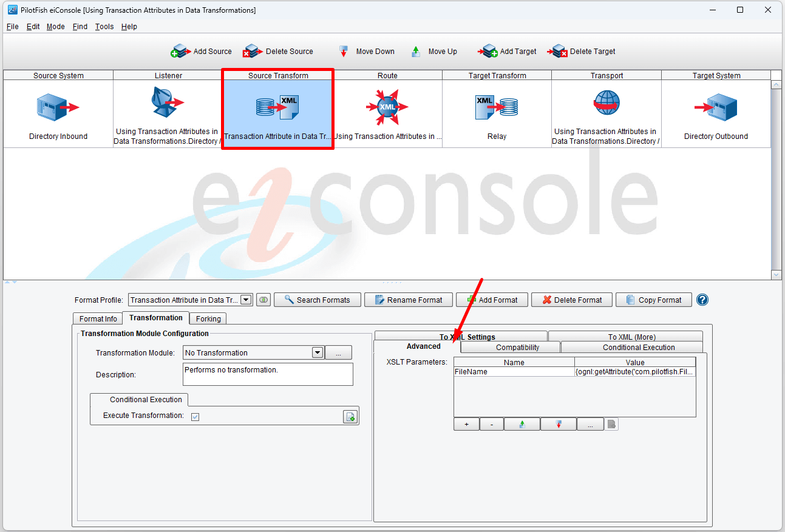The width and height of the screenshot is (785, 532).
Task: Click the Delete Target toolbar icon
Action: [557, 51]
